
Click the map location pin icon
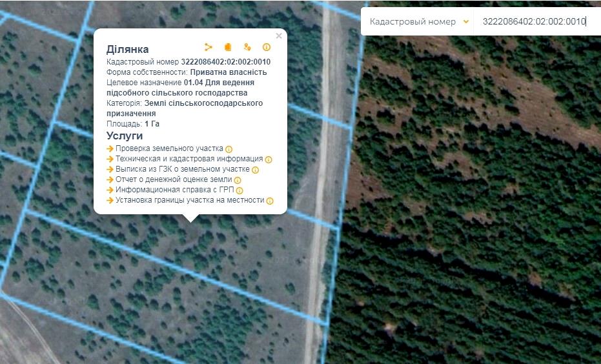pyautogui.click(x=247, y=47)
